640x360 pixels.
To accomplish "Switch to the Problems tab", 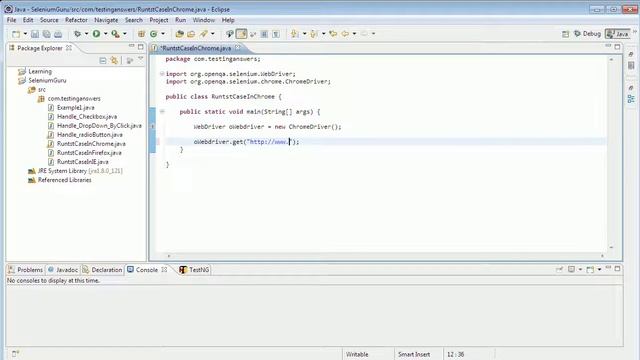I will (x=26, y=270).
